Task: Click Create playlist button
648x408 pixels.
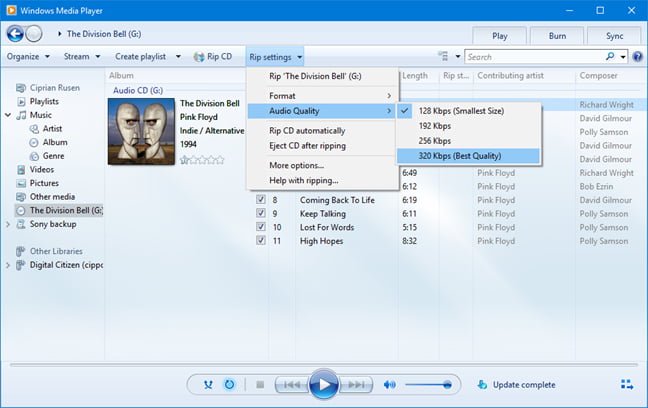Action: (141, 57)
